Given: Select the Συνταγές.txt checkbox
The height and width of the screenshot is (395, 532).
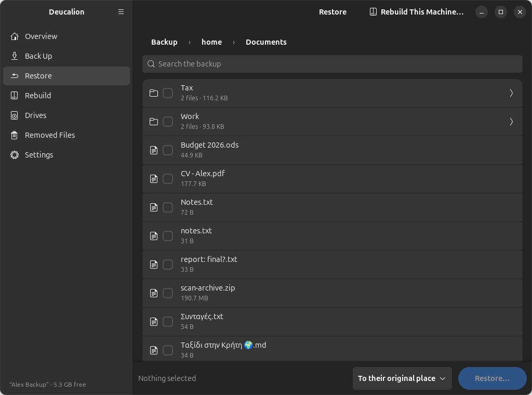Looking at the screenshot, I should [168, 321].
